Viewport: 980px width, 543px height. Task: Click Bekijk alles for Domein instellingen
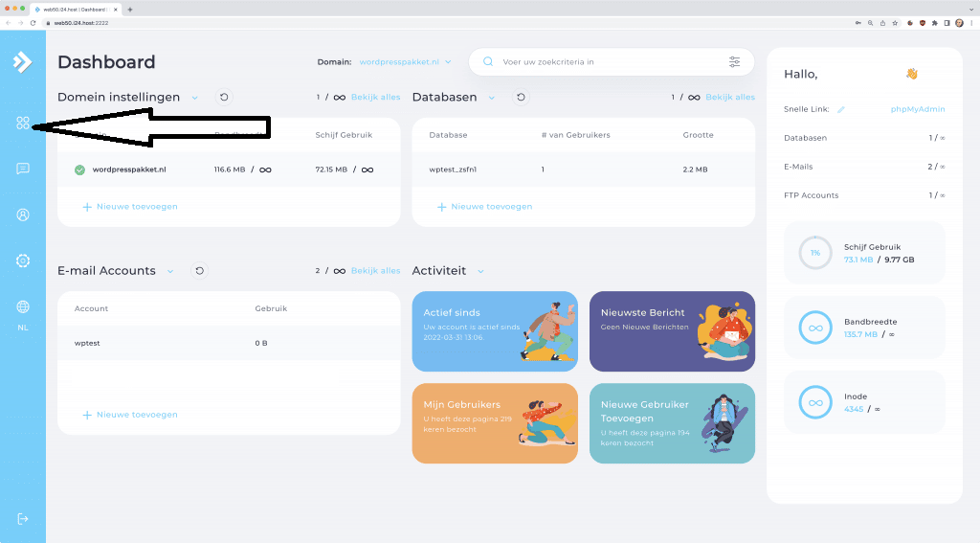click(375, 97)
